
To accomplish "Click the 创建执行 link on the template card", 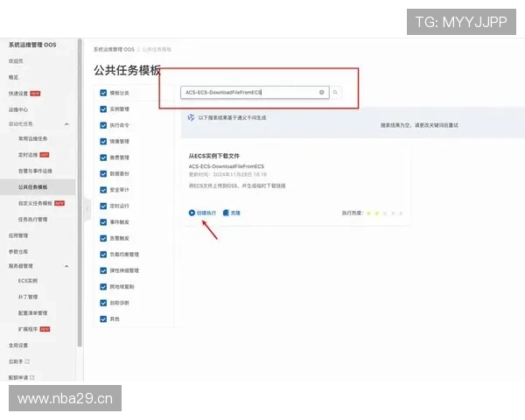I will 206,213.
